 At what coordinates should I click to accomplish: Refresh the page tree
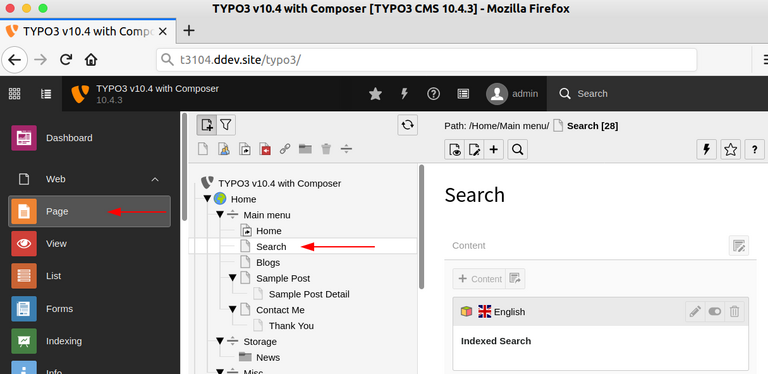click(x=408, y=125)
